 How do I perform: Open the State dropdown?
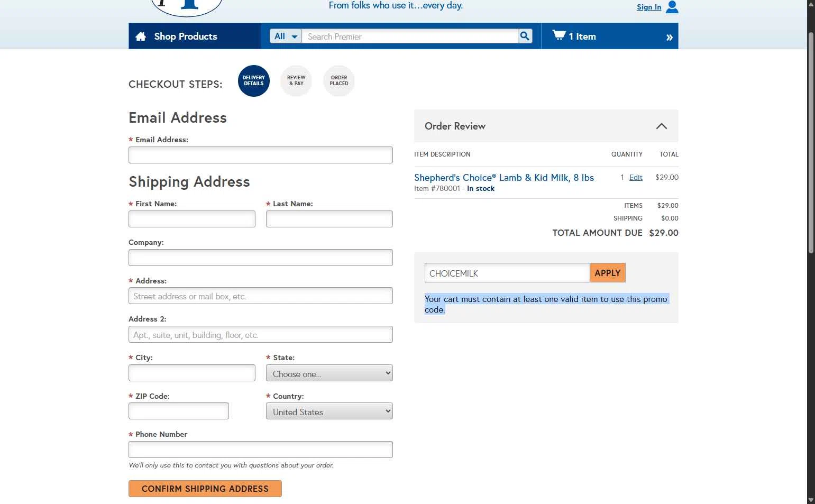(329, 373)
